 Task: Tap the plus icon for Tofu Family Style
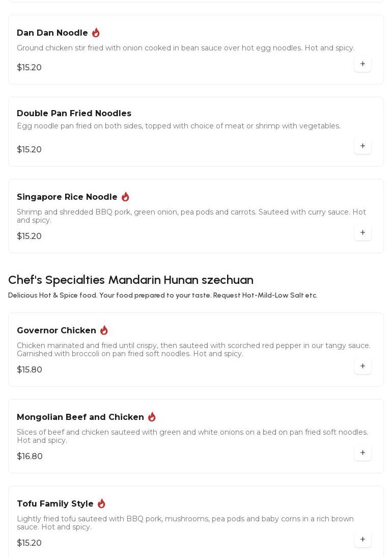click(362, 539)
